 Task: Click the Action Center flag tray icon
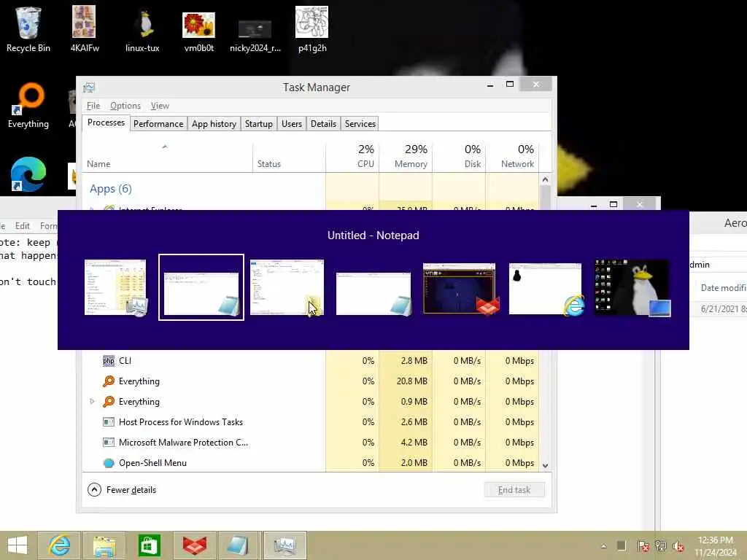643,546
